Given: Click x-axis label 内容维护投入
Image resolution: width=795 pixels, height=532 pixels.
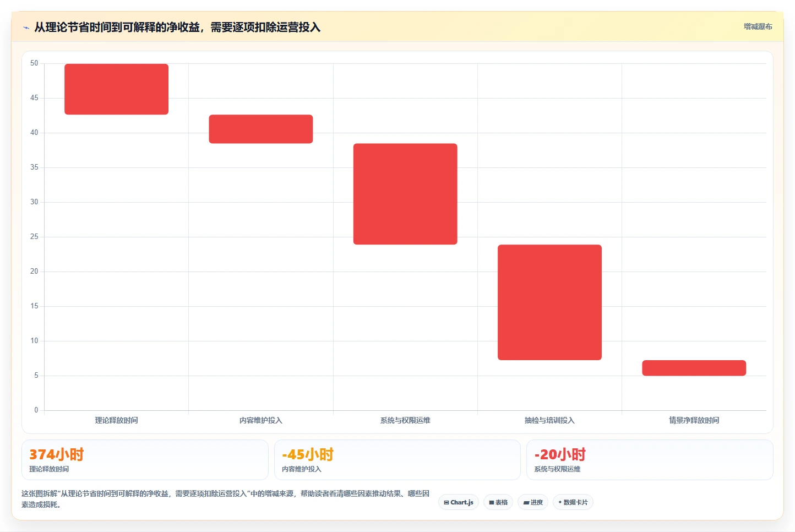Looking at the screenshot, I should coord(261,420).
